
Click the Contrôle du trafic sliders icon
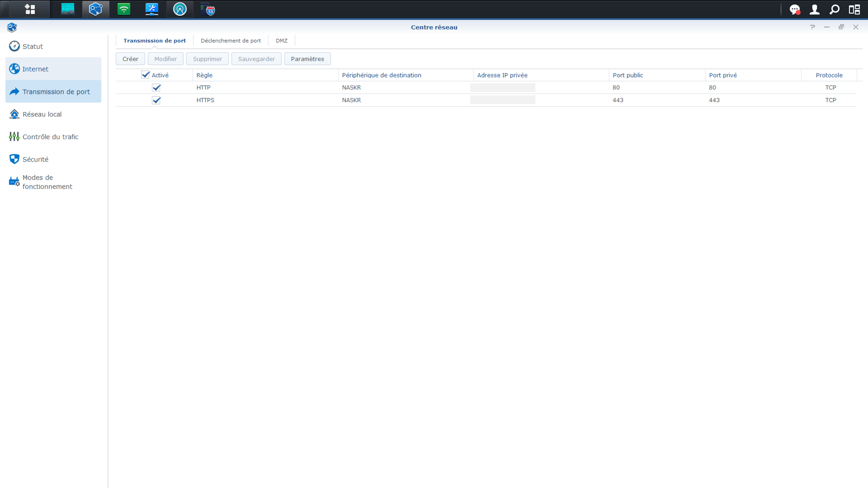coord(14,137)
